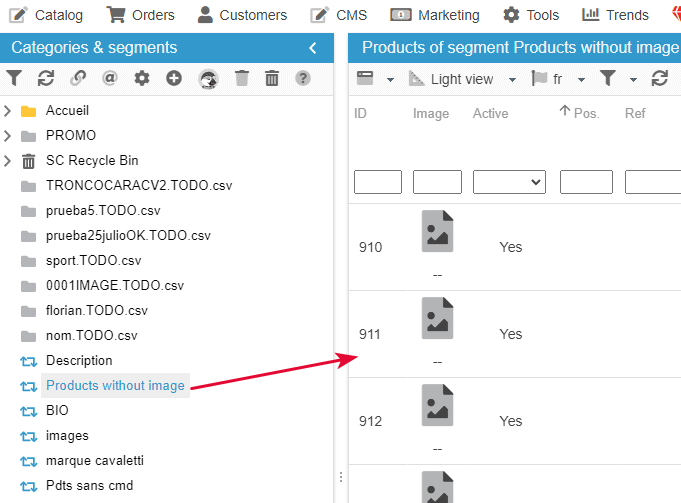The image size is (681, 503).
Task: Click the plus icon to add a category
Action: [174, 78]
